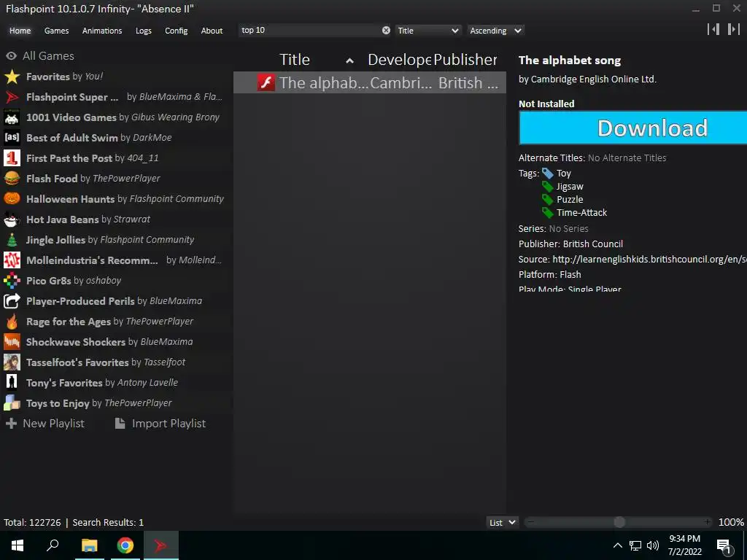Image resolution: width=747 pixels, height=560 pixels.
Task: Open the Title sort-by dropdown
Action: [x=428, y=31]
